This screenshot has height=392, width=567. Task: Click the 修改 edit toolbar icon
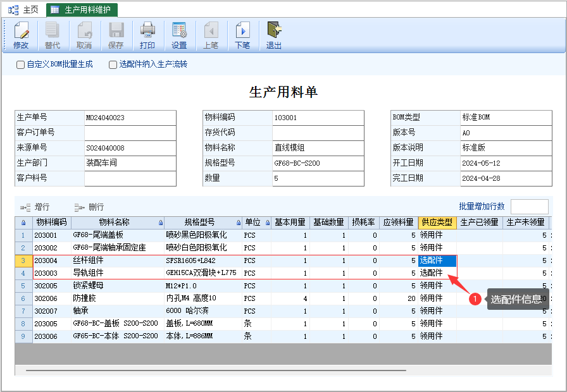[21, 35]
